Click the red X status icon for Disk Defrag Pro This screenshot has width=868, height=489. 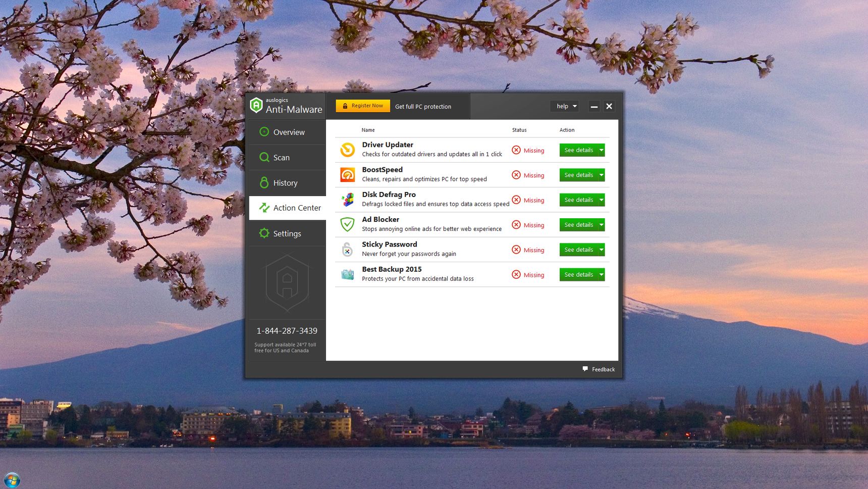click(x=516, y=200)
